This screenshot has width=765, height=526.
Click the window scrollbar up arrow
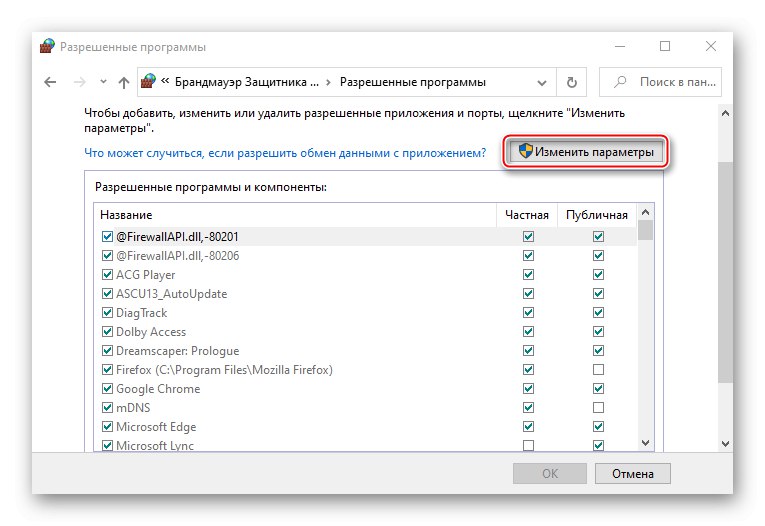pyautogui.click(x=725, y=113)
